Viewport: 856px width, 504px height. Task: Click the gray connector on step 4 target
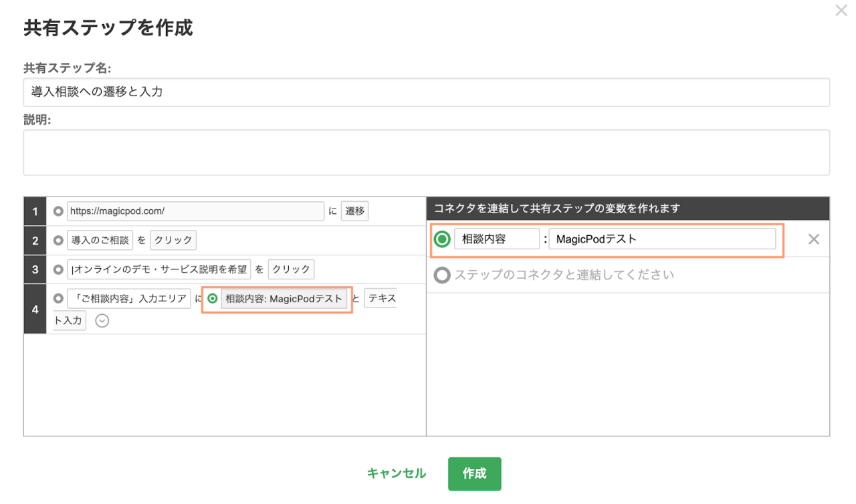pos(59,298)
